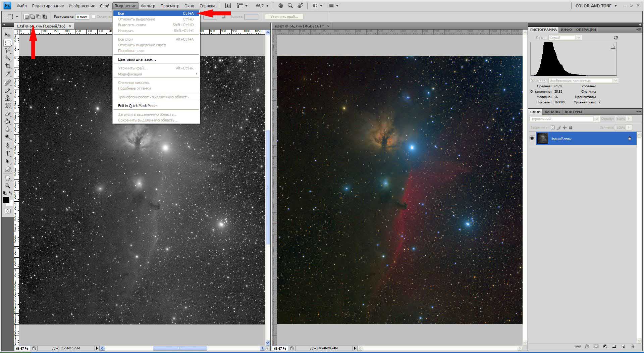Expand the COLOR AND TONE workspace dropdown
Screen dimensions: 644x353
[x=615, y=6]
